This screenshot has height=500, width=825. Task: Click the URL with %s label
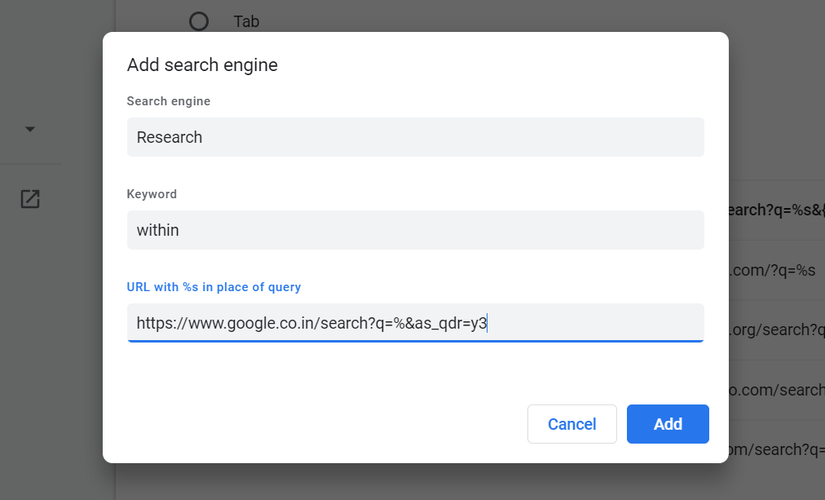pyautogui.click(x=214, y=287)
